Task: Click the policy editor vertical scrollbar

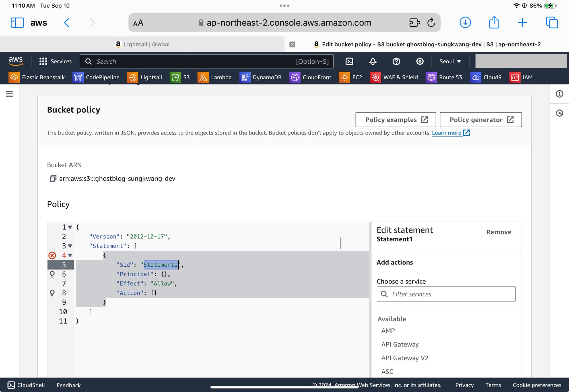Action: [341, 243]
